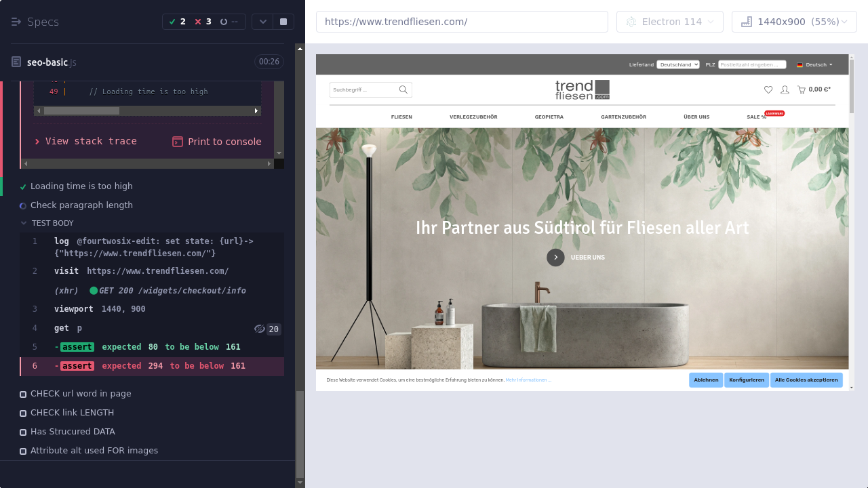Click the Specs list icon
The width and height of the screenshot is (868, 488).
(16, 22)
